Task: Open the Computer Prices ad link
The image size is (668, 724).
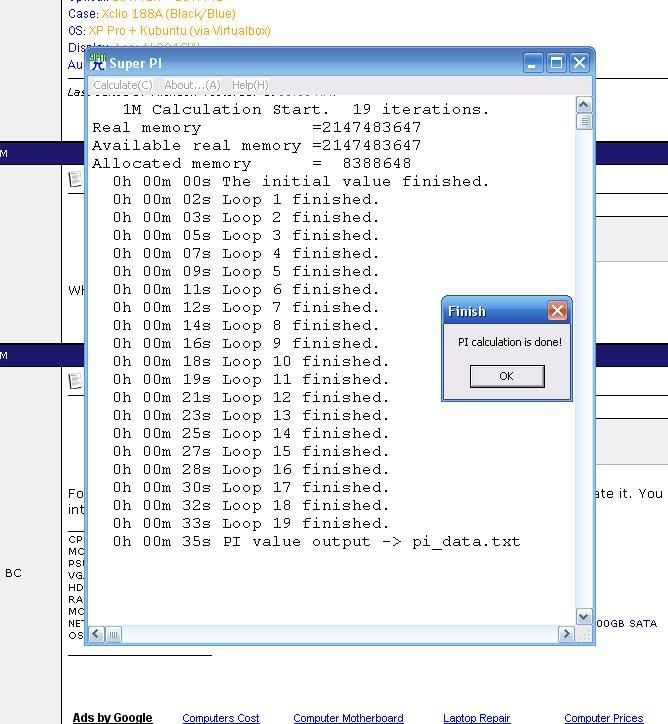Action: (603, 718)
